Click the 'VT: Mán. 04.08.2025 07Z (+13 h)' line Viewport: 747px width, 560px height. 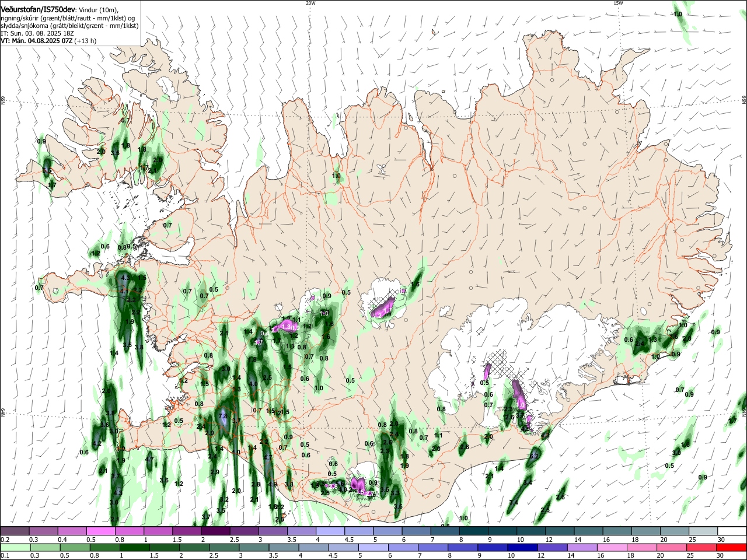48,41
